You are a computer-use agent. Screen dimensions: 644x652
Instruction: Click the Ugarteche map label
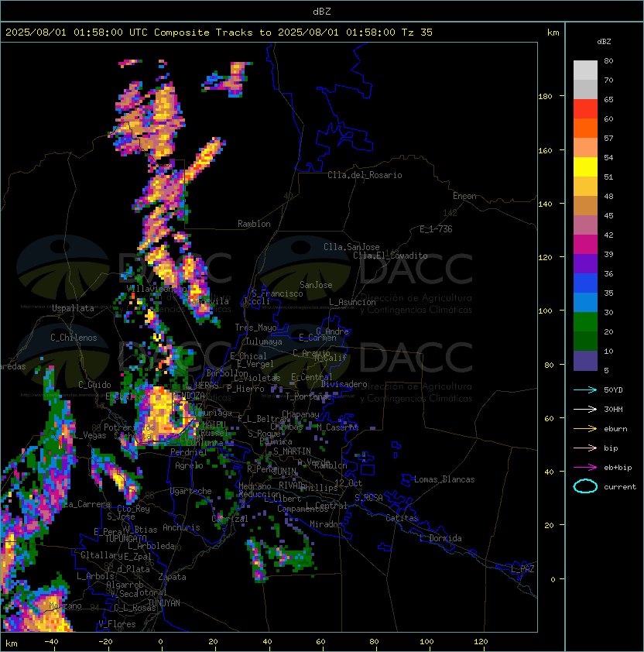tap(190, 491)
